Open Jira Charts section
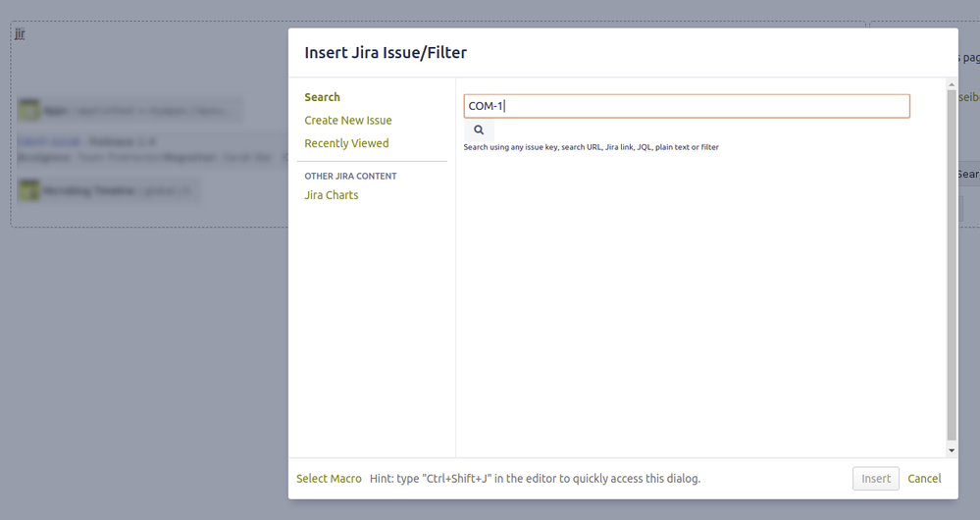Image resolution: width=980 pixels, height=520 pixels. click(x=332, y=195)
